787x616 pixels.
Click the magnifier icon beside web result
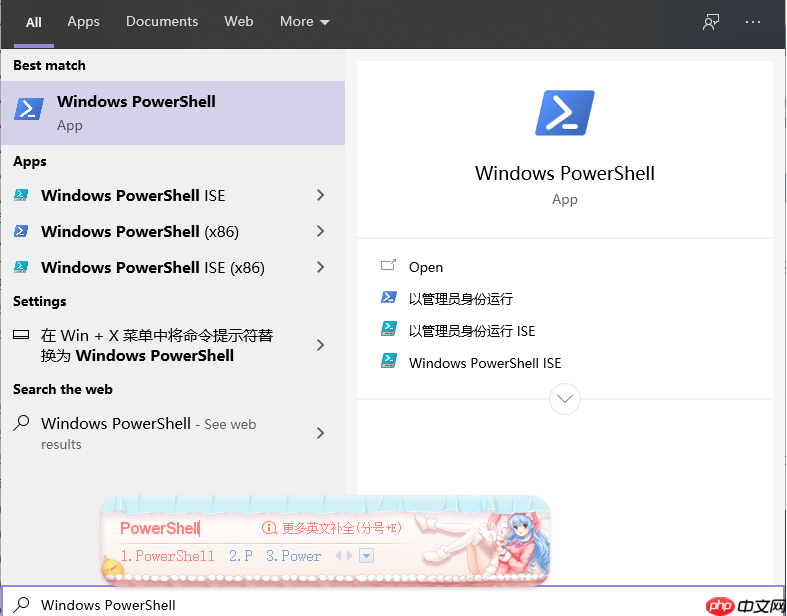[x=21, y=423]
